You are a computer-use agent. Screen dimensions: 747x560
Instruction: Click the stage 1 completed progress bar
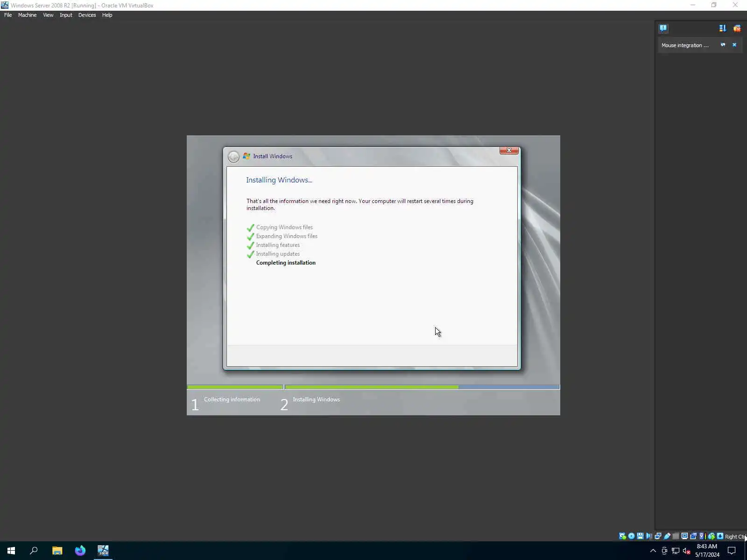(235, 387)
